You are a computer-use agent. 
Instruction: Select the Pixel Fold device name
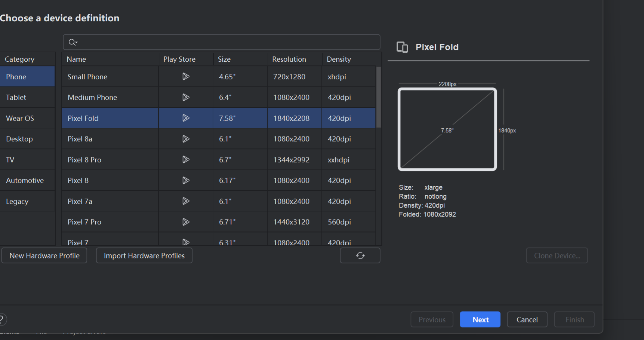(83, 118)
